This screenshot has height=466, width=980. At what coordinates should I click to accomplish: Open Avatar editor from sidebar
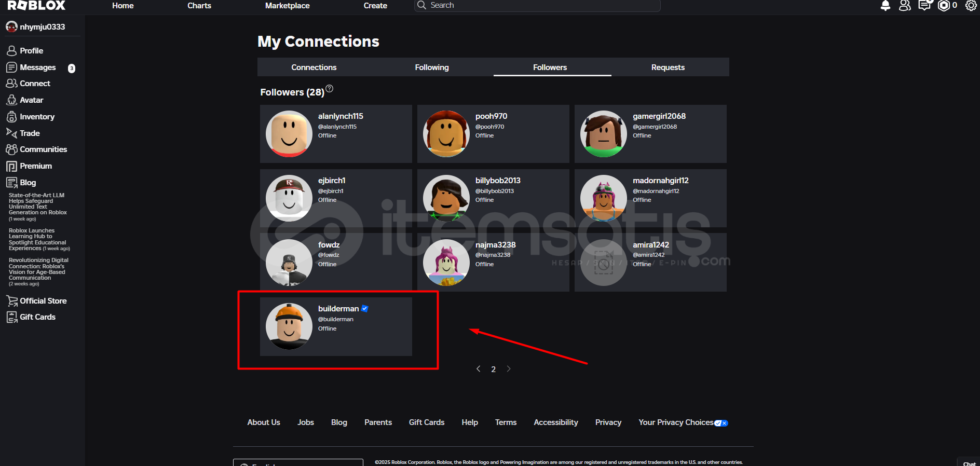[31, 100]
